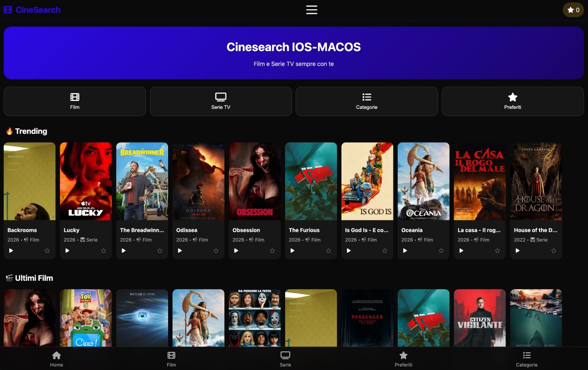Click the '2022 • Serie' label
This screenshot has height=370, width=588.
pyautogui.click(x=531, y=240)
